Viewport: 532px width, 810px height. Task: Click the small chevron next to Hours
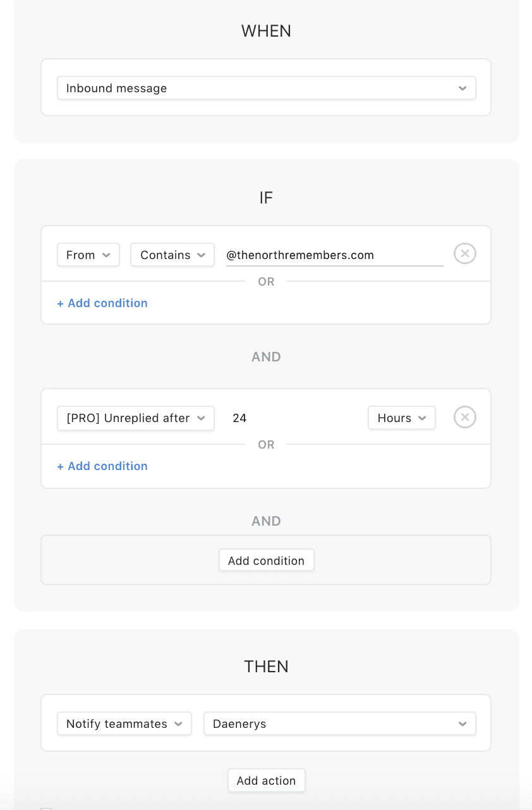pos(422,418)
